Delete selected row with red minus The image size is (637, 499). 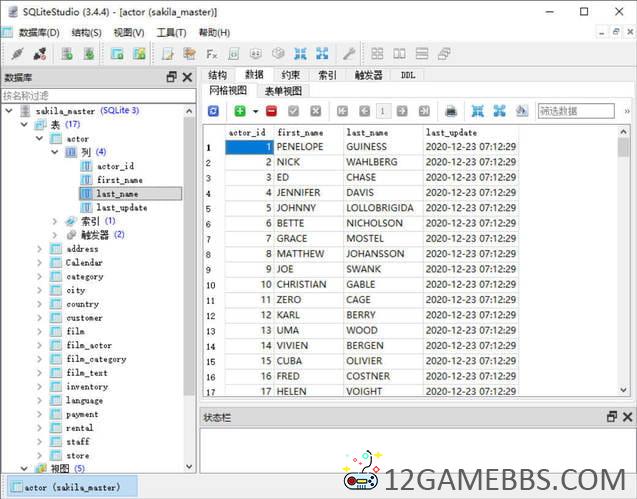[x=271, y=111]
